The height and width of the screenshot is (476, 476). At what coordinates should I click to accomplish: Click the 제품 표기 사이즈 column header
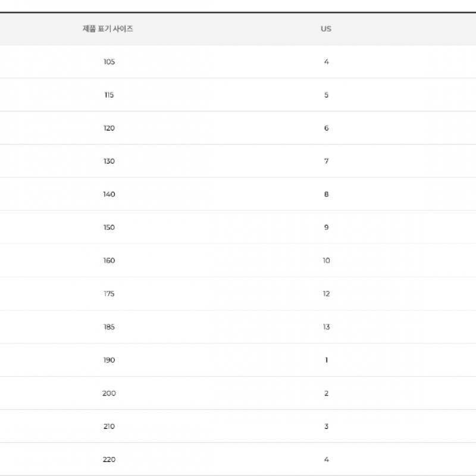[x=108, y=29]
